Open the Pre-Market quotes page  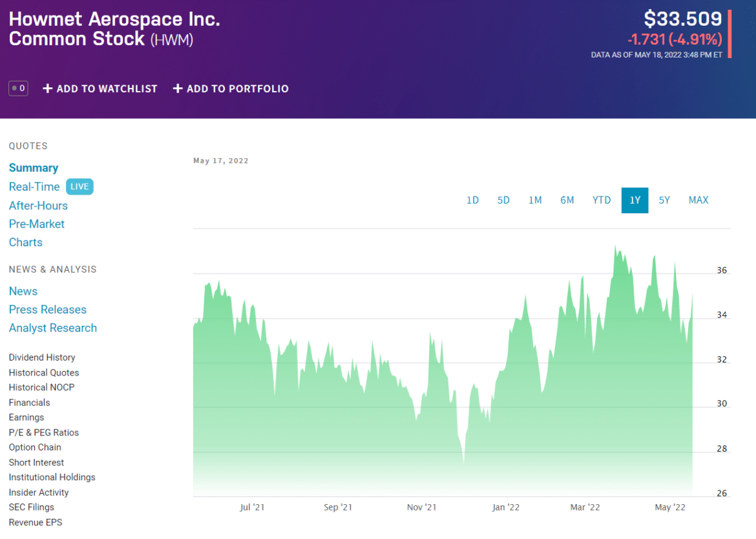coord(37,224)
